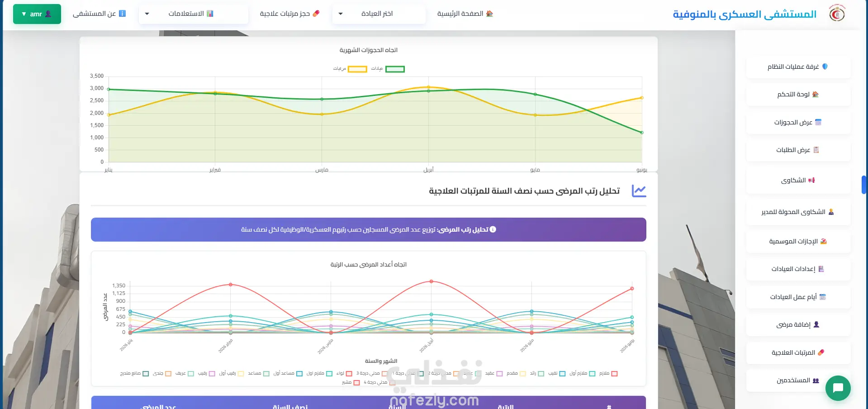Image resolution: width=868 pixels, height=409 pixels.
Task: Open حجز مرتبات علاجية in navbar
Action: tap(290, 14)
